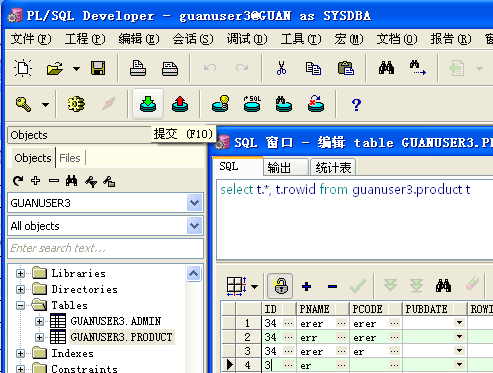493x373 pixels.
Task: Save using the floppy disk icon
Action: 98,68
